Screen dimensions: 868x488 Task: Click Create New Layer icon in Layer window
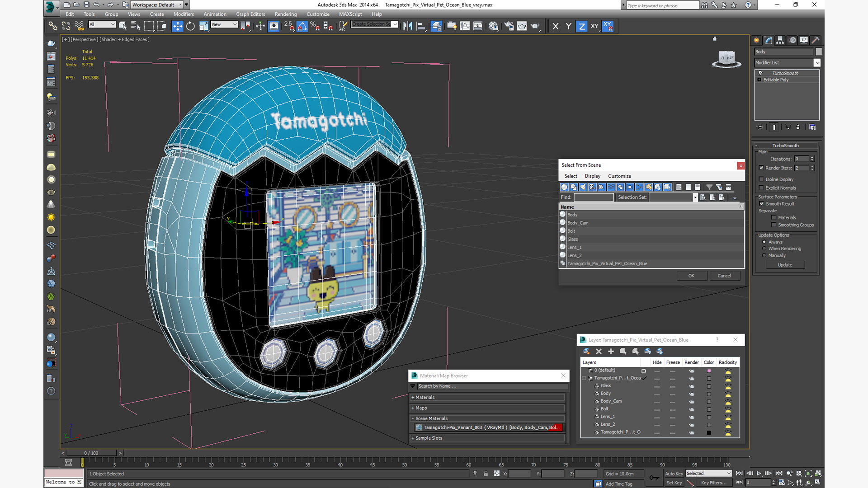click(586, 351)
